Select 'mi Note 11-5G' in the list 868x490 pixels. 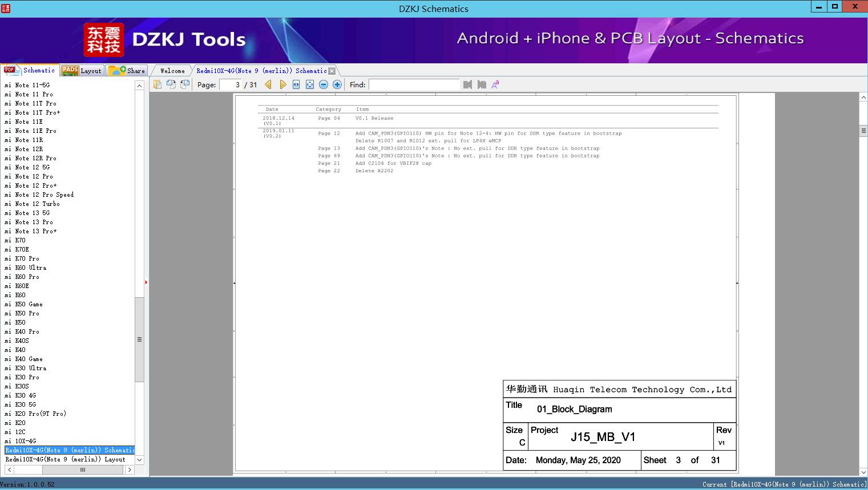pyautogui.click(x=27, y=85)
